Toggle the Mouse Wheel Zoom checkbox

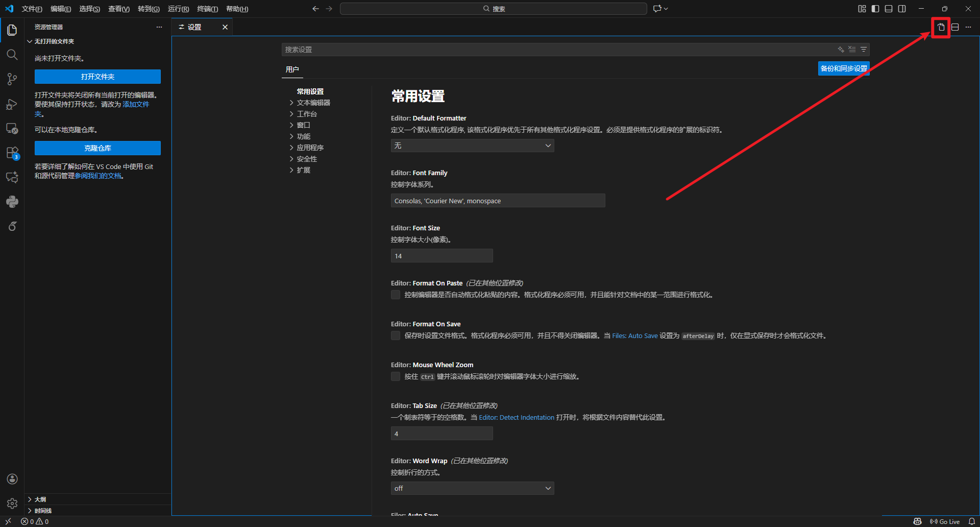tap(396, 376)
